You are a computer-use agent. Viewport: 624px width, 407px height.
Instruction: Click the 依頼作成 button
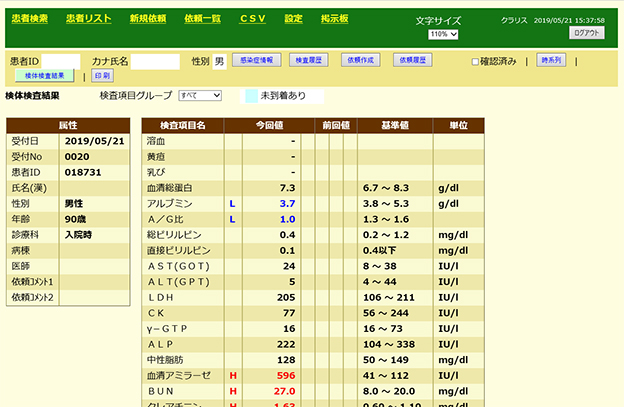click(x=361, y=61)
